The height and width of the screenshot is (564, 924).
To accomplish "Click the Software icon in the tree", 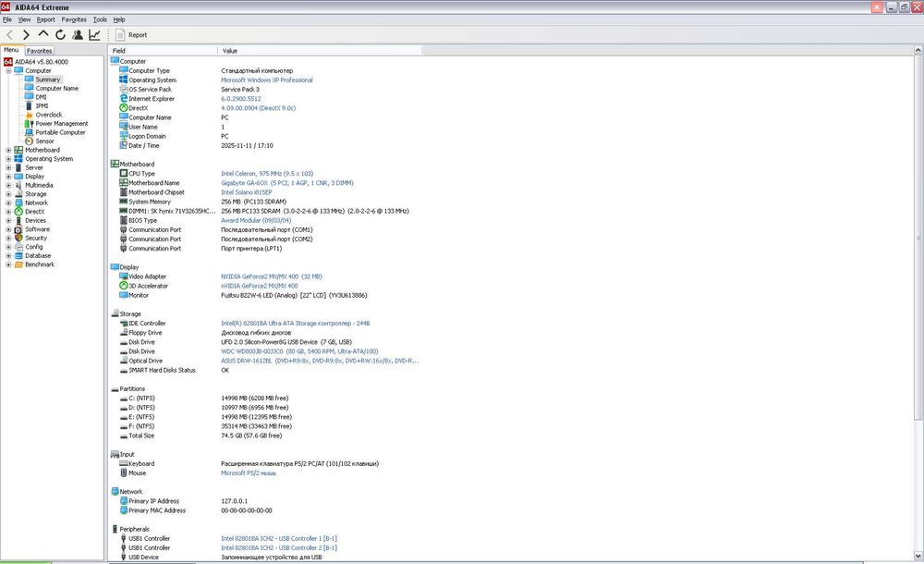I will (18, 229).
